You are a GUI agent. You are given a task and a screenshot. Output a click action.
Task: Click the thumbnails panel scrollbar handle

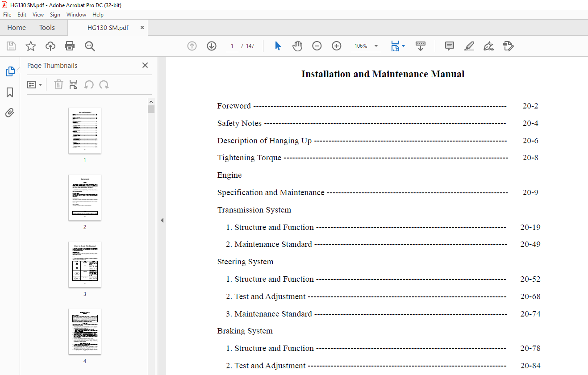pyautogui.click(x=151, y=109)
